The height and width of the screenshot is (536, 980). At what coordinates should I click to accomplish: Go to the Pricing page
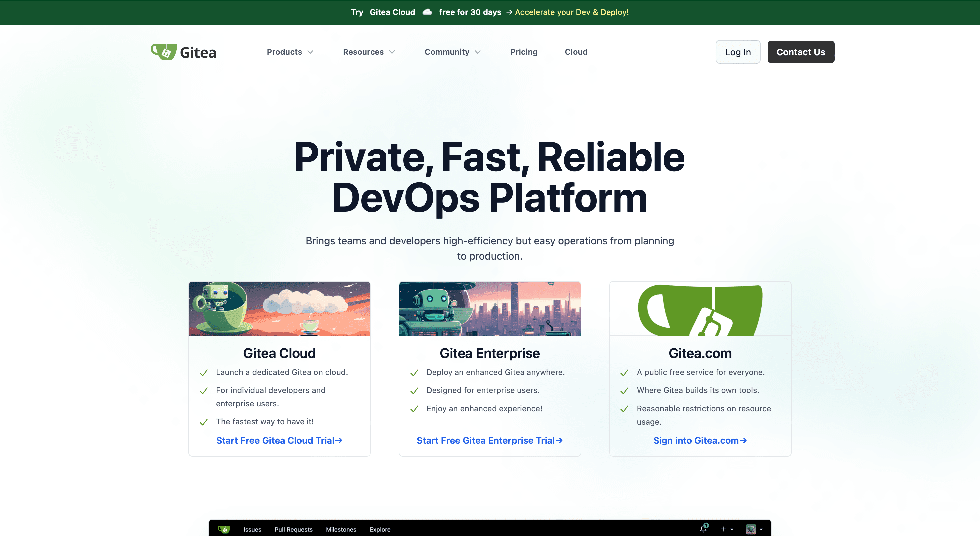(x=523, y=52)
